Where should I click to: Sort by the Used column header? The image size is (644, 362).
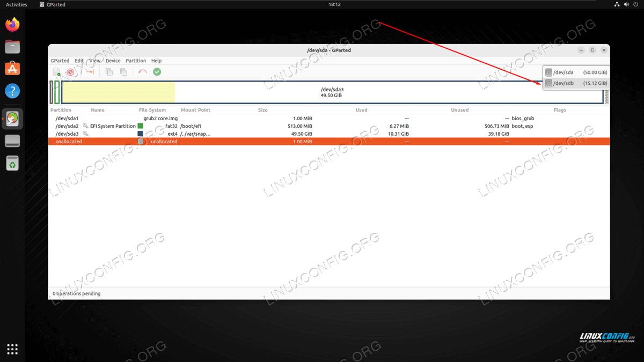click(x=362, y=110)
